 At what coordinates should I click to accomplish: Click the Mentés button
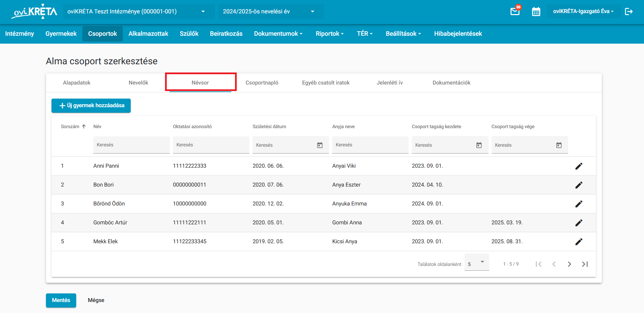[61, 300]
